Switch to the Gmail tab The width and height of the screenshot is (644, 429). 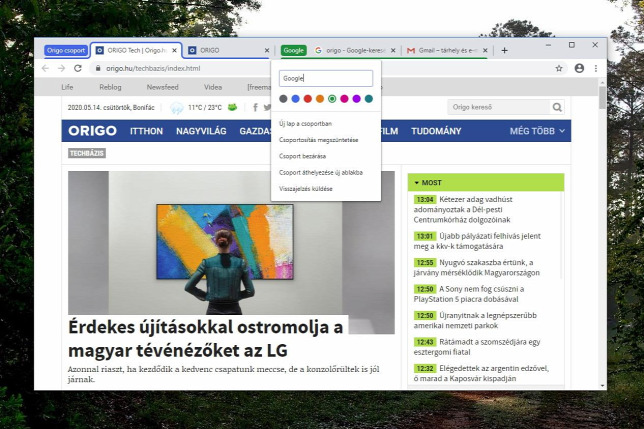coord(446,50)
